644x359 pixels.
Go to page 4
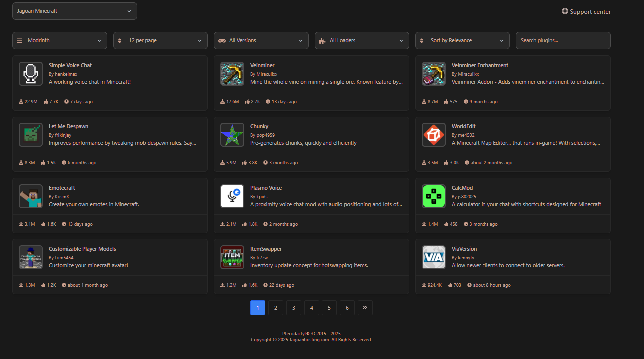312,308
